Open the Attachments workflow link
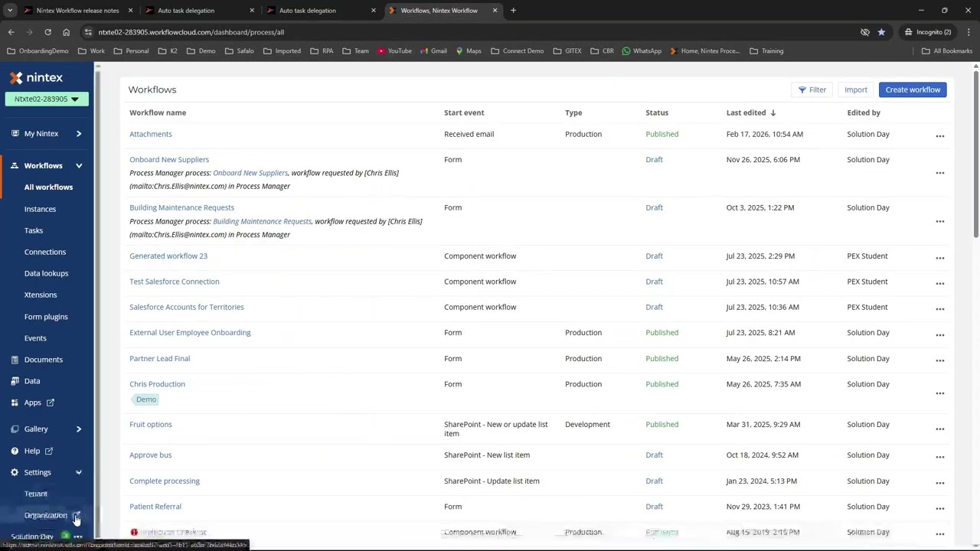Screen dimensions: 980x551 [x=151, y=134]
